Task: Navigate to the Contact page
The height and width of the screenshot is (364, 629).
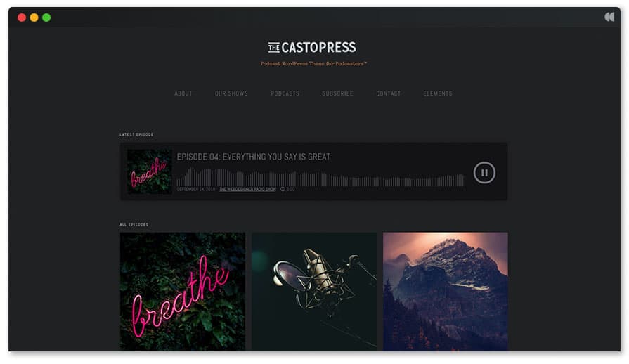Action: 389,93
